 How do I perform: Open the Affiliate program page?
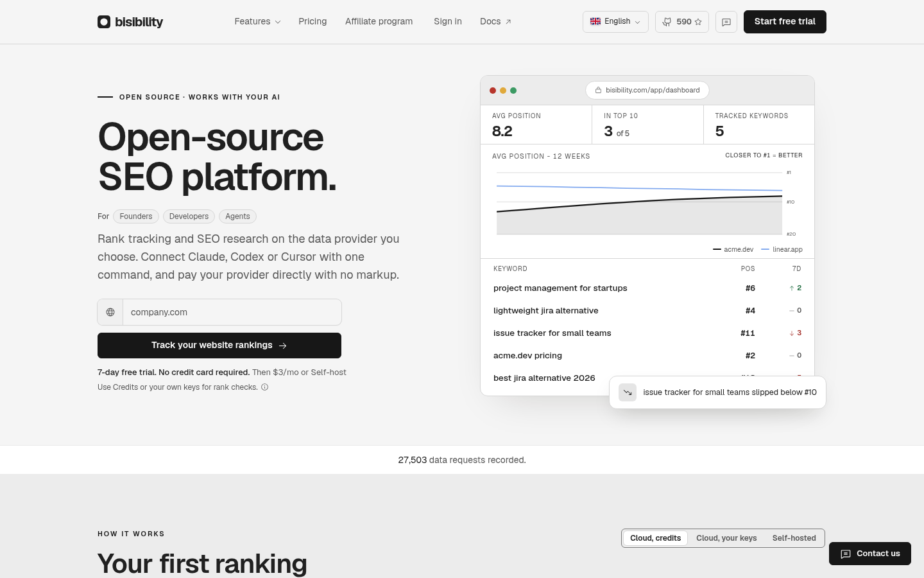[379, 21]
